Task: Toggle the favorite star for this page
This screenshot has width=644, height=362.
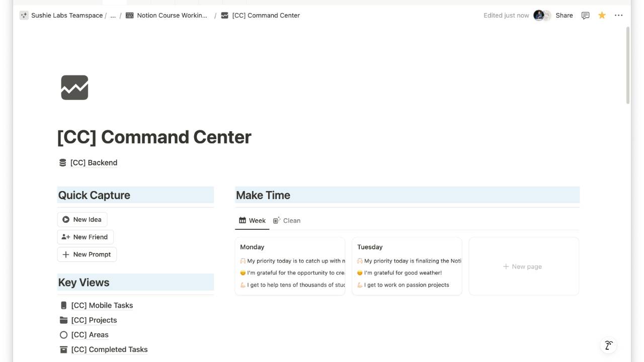Action: click(602, 15)
